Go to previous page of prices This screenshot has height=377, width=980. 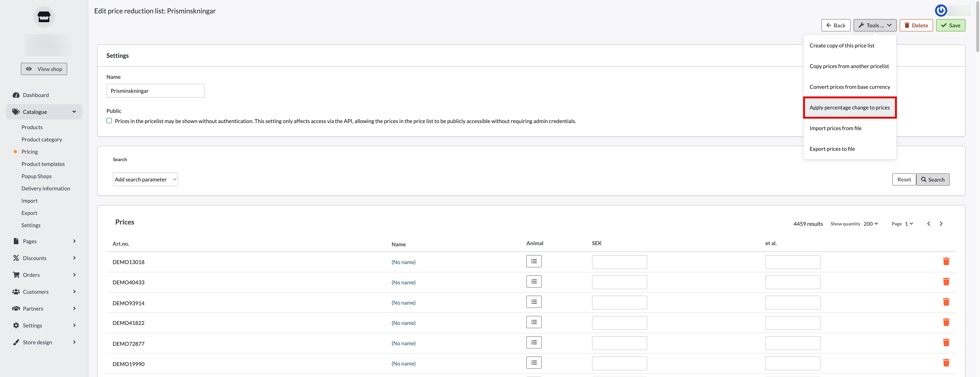pyautogui.click(x=928, y=224)
